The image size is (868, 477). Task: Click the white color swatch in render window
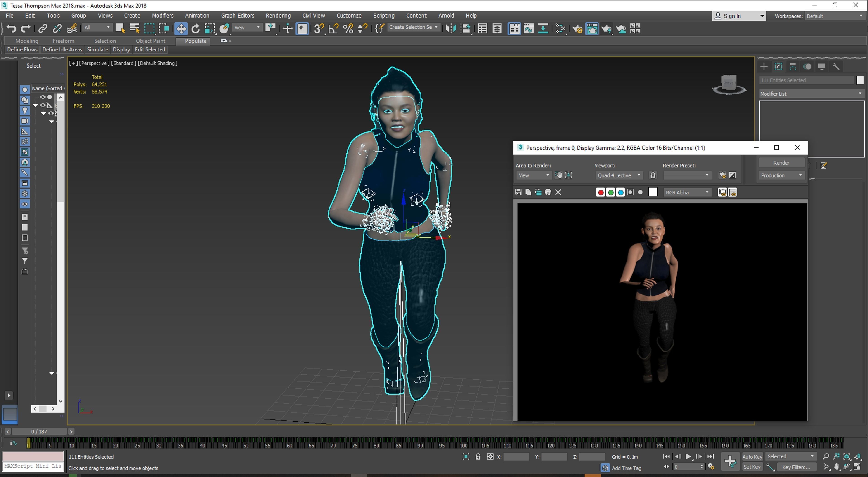[x=653, y=192]
